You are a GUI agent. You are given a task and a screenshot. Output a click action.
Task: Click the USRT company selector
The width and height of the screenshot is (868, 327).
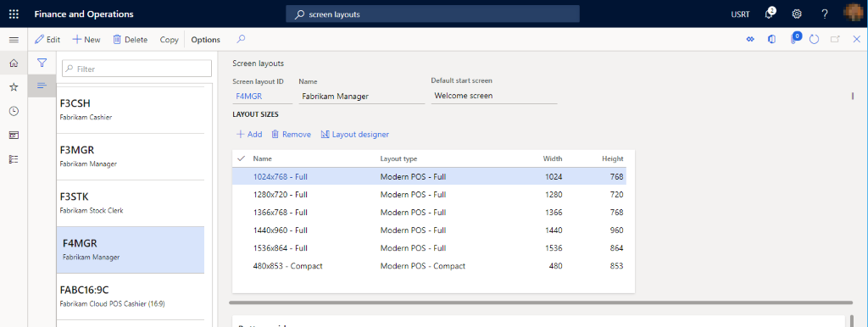pos(741,14)
